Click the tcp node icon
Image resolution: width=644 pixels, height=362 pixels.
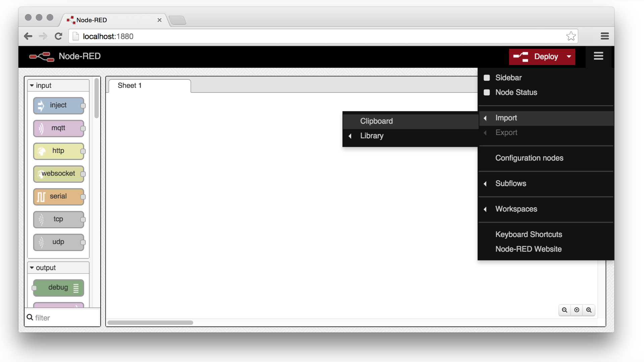(x=41, y=219)
